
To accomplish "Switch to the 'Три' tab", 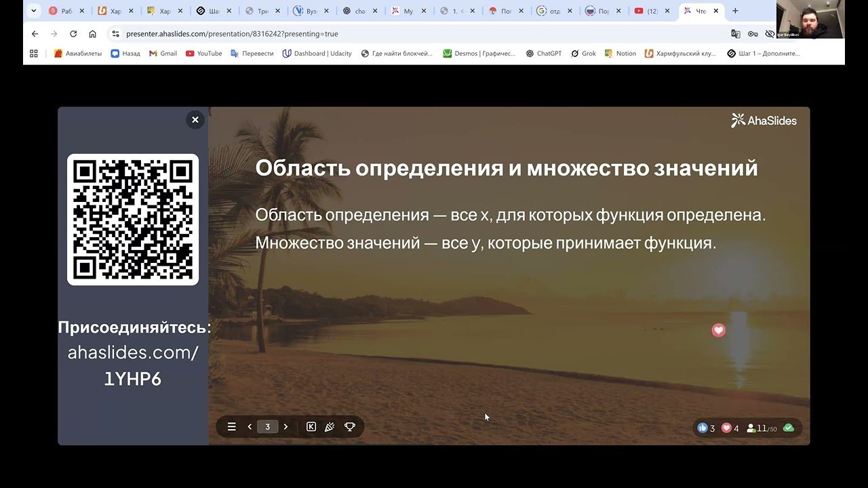I will tap(262, 11).
